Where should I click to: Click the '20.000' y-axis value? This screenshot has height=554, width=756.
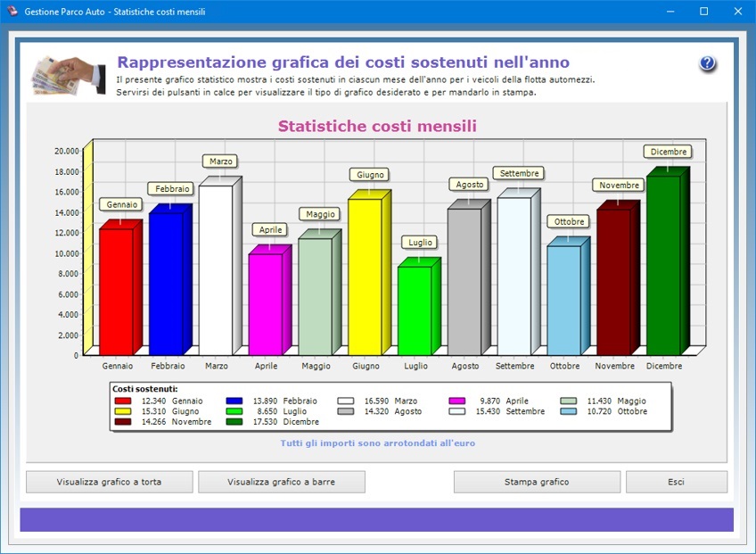point(67,151)
